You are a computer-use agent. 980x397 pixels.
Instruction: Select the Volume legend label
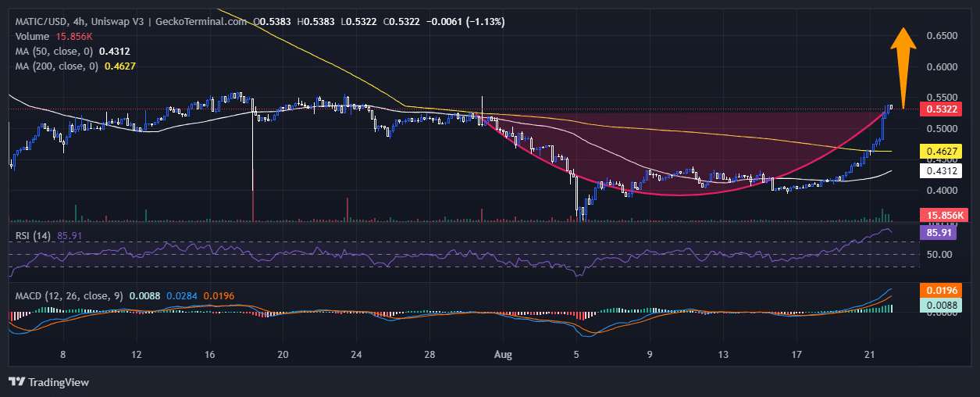33,37
